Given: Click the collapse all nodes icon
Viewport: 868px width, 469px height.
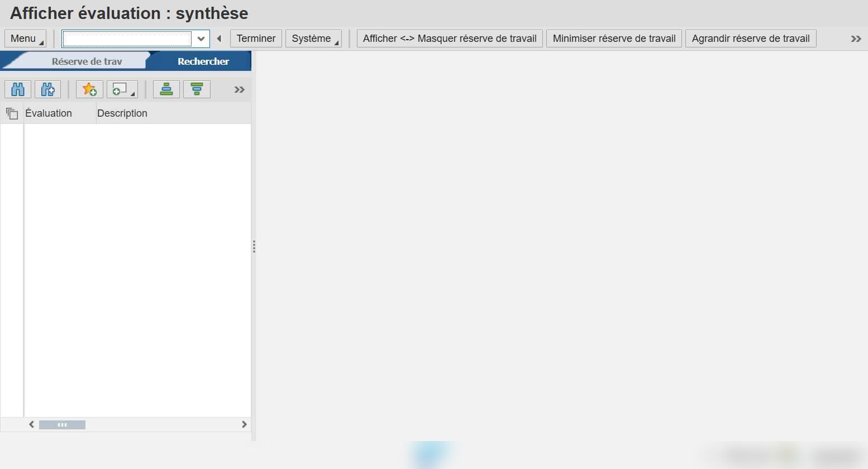Looking at the screenshot, I should 197,89.
